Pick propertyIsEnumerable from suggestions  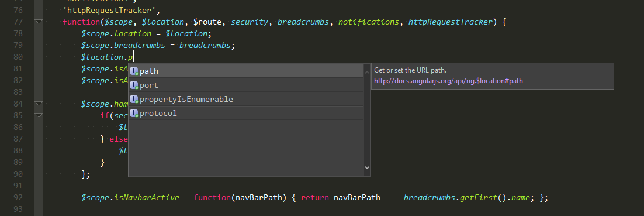click(x=246, y=99)
